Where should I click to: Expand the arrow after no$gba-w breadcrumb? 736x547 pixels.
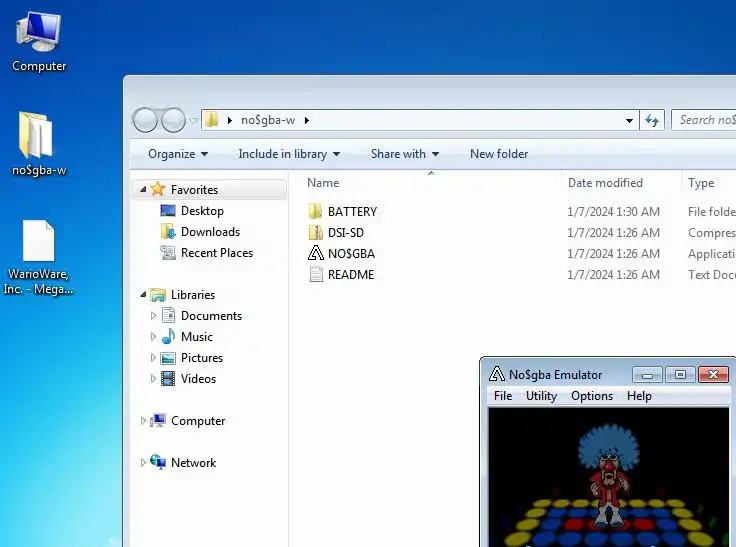tap(307, 120)
